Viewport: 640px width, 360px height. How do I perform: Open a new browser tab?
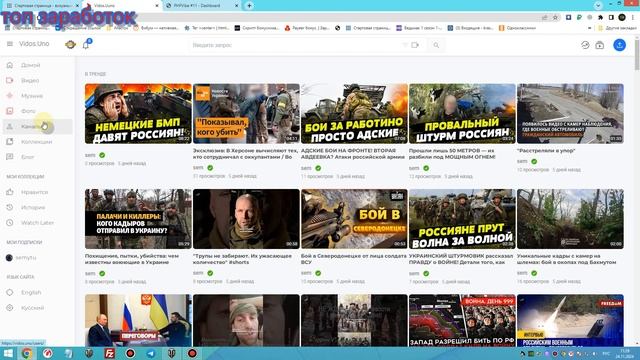click(249, 6)
